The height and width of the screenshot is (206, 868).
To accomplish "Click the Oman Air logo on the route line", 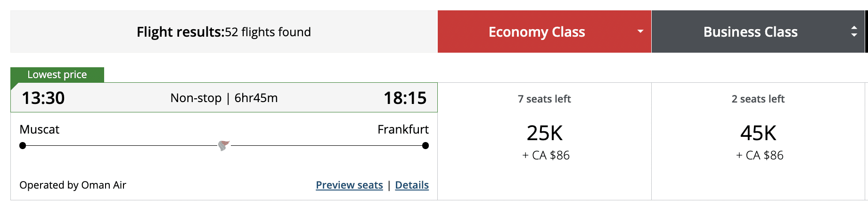I will pyautogui.click(x=224, y=145).
